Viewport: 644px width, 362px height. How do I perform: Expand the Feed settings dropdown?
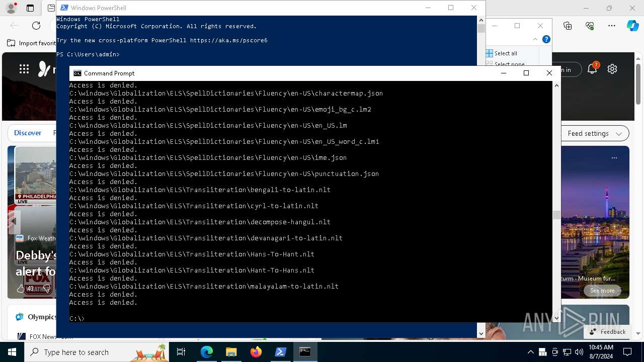[x=595, y=133]
